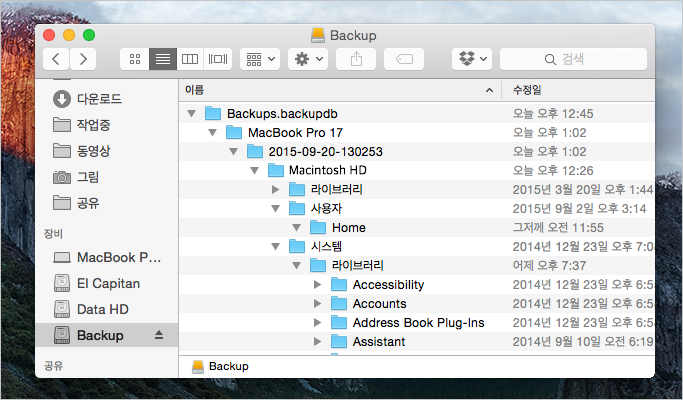The width and height of the screenshot is (683, 400).
Task: Select the Address Book Plug-Ins name
Action: point(419,322)
